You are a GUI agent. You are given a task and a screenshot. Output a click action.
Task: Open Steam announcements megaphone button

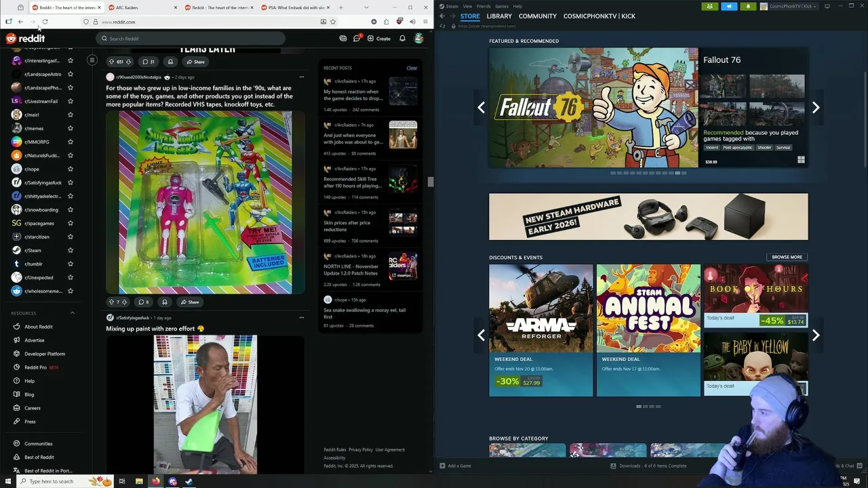(729, 6)
